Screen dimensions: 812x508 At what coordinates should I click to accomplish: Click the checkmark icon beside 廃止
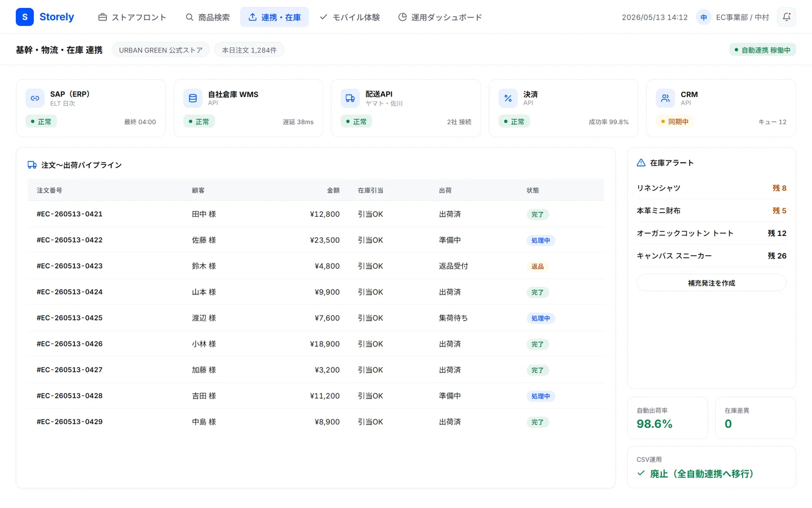[641, 473]
